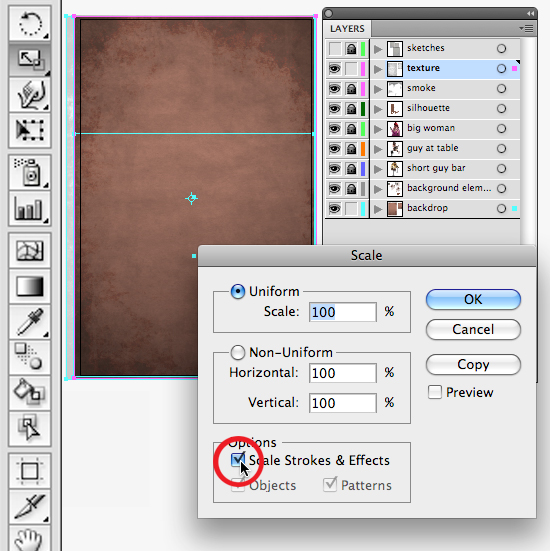Toggle the empty lock box of texture layer
550x551 pixels.
tap(351, 69)
